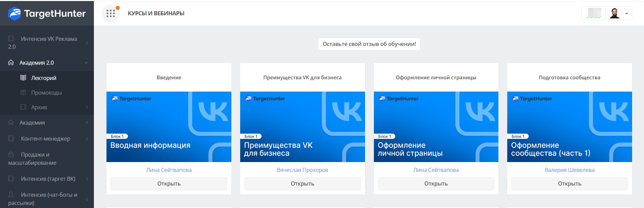Expand the Интенсив VK Реклама 2.0 chevron

(x=87, y=43)
